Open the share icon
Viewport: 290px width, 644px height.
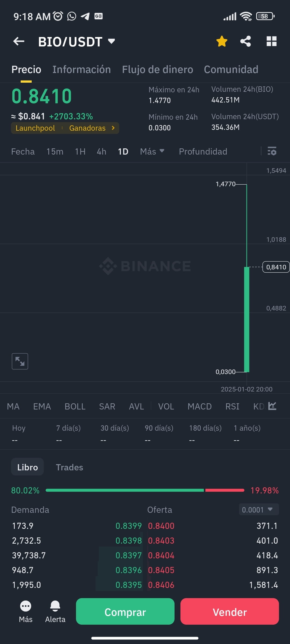click(245, 41)
